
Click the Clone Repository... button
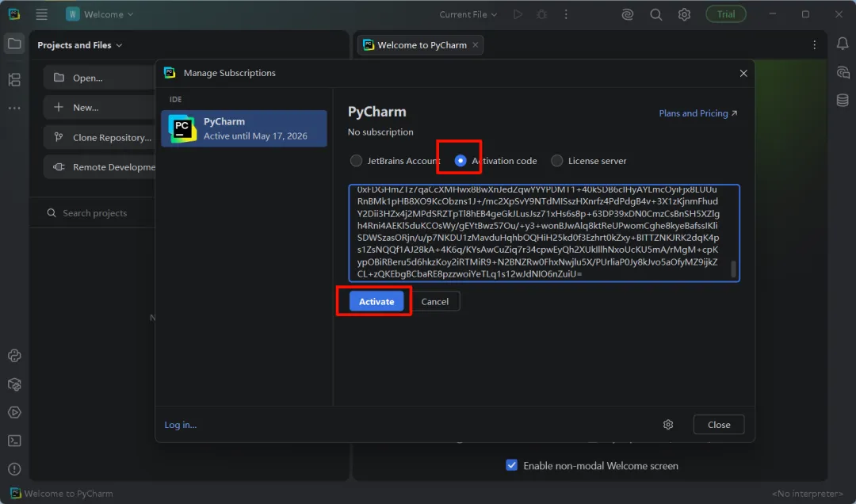[99, 137]
